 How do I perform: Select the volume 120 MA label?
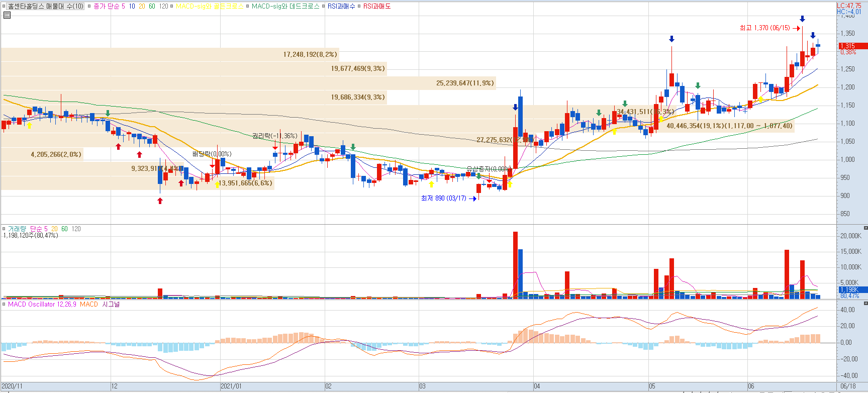pos(76,229)
